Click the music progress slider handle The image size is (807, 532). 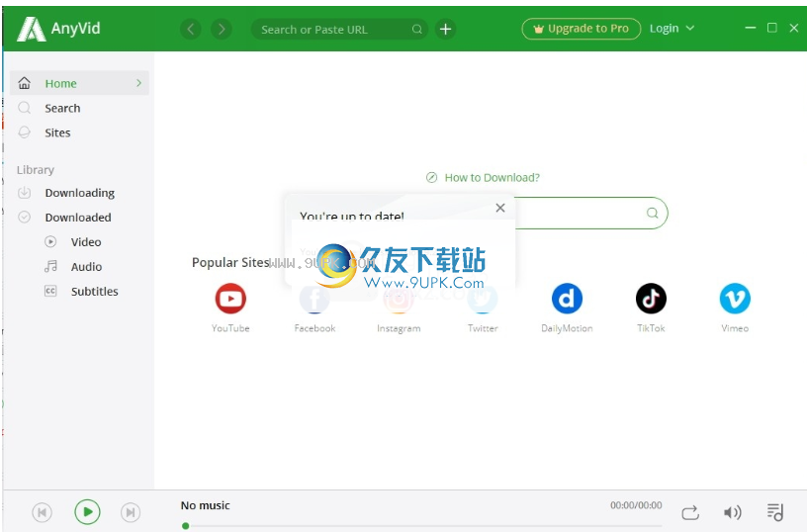click(x=185, y=526)
